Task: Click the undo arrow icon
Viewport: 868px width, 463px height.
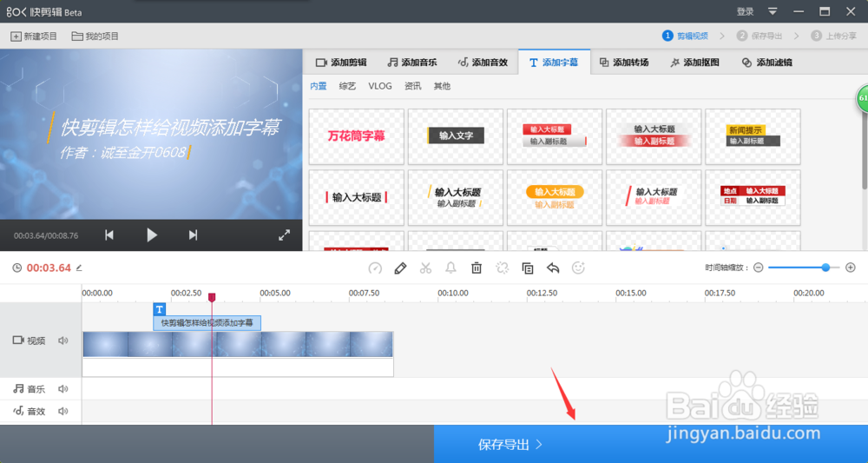Action: [x=552, y=268]
